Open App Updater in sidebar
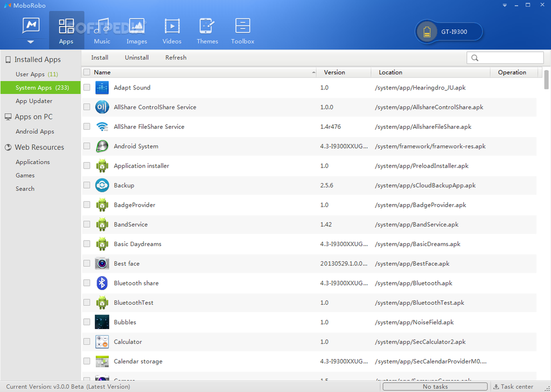 pyautogui.click(x=34, y=101)
